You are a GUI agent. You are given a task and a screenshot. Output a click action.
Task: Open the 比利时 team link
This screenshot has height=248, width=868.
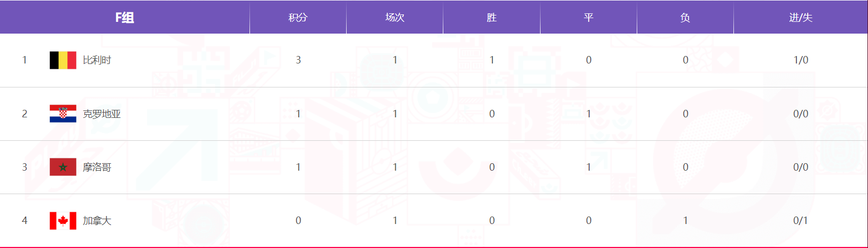97,60
